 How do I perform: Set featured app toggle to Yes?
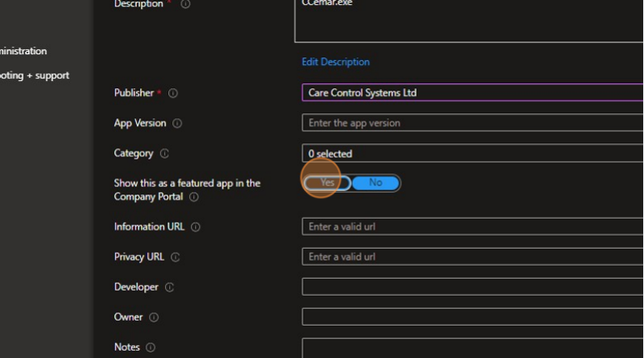coord(327,183)
